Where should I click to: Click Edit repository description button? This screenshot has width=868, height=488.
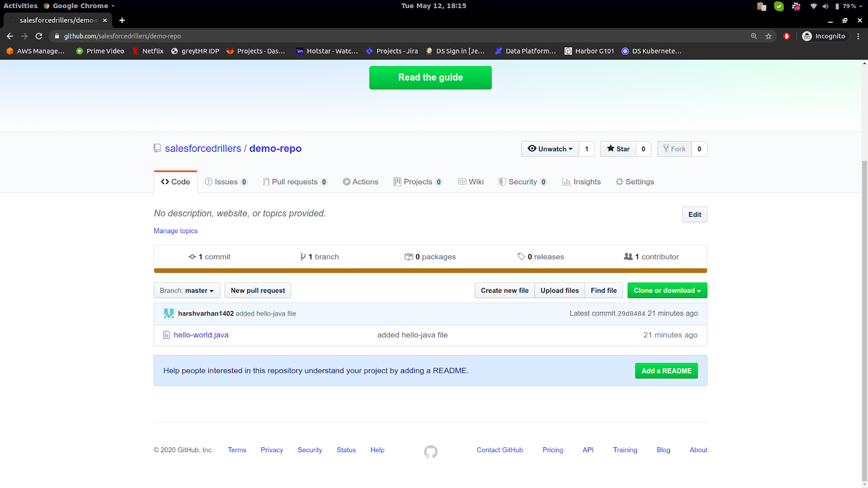pos(695,215)
